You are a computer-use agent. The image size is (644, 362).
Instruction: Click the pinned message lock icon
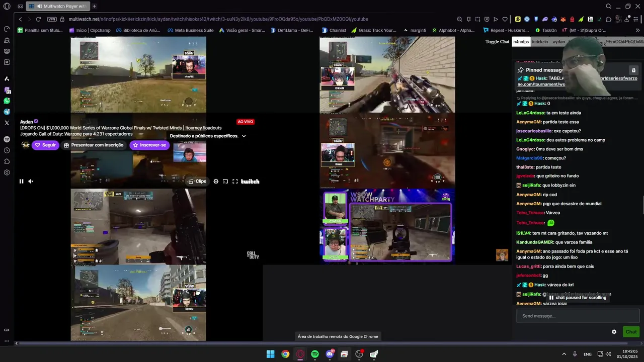point(633,70)
